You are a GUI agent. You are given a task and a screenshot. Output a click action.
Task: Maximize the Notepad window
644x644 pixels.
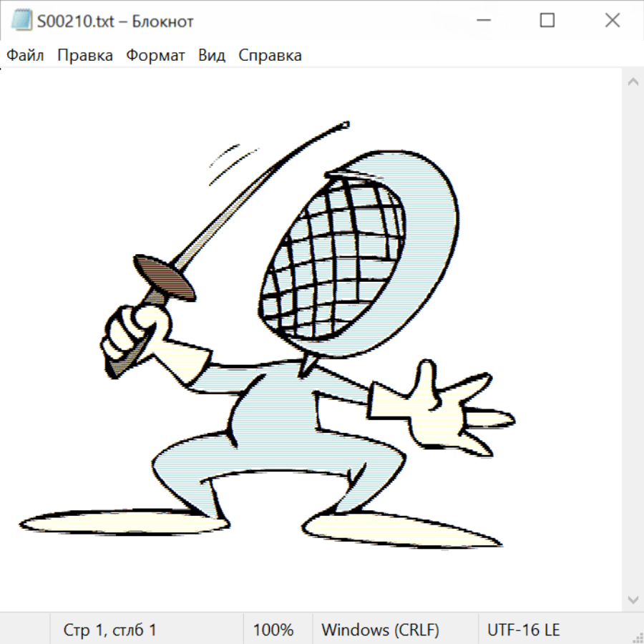[547, 21]
